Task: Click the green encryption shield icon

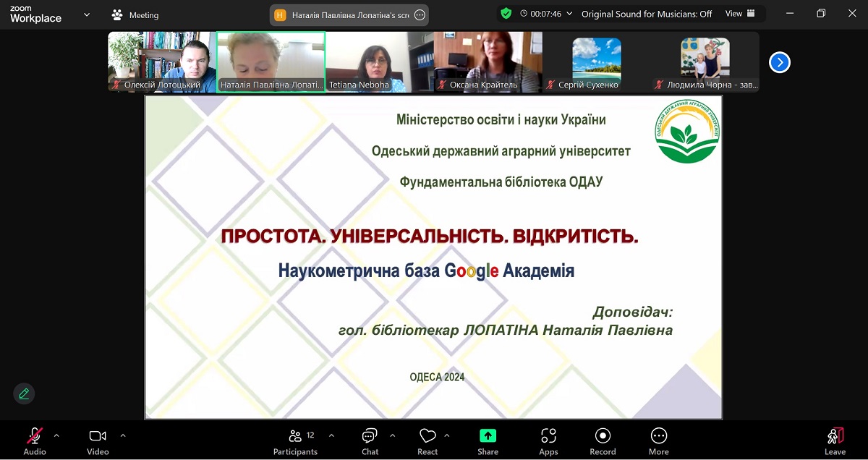Action: click(506, 14)
